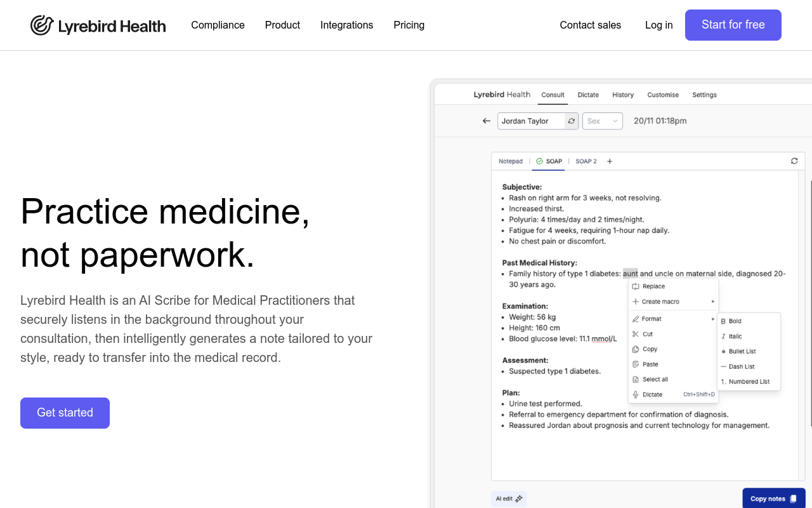Click the Italic I icon in submenu
The height and width of the screenshot is (508, 812).
(723, 337)
